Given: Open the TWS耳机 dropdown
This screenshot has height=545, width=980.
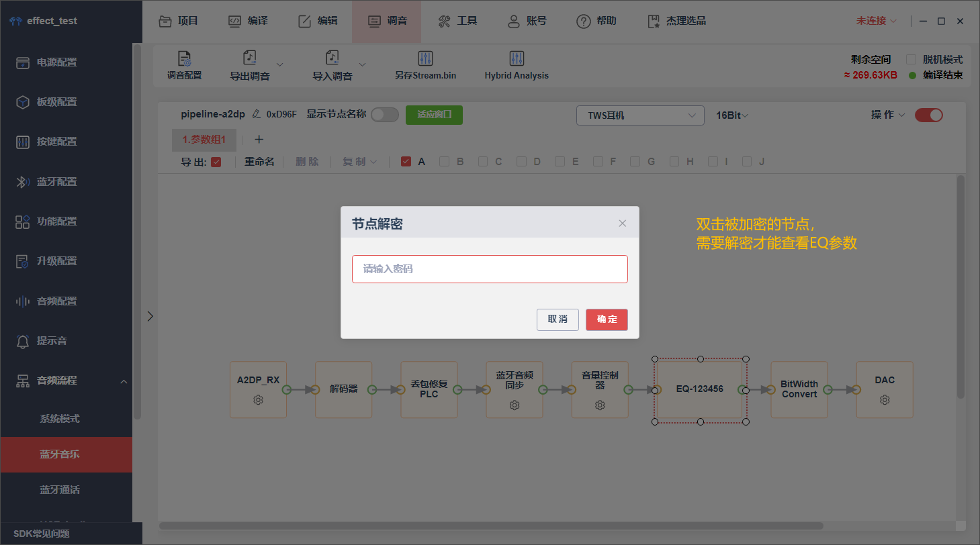Looking at the screenshot, I should [640, 115].
